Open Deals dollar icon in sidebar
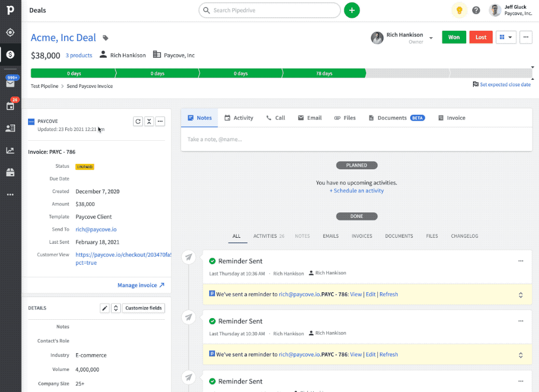This screenshot has width=539, height=392. [x=10, y=54]
